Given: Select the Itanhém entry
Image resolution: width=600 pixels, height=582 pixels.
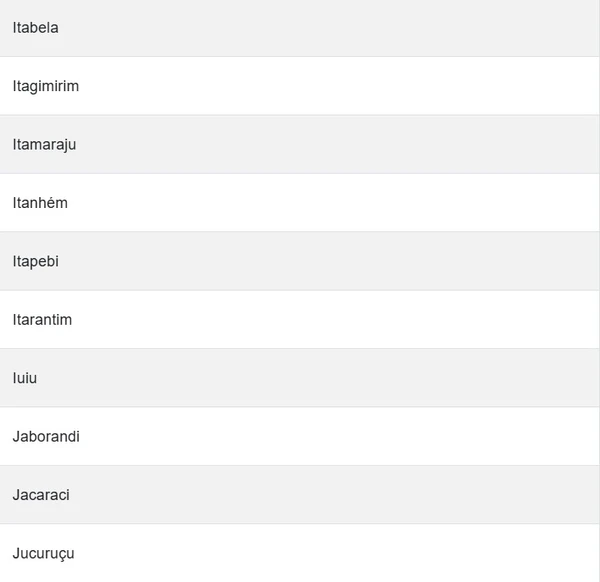Looking at the screenshot, I should click(x=300, y=203).
